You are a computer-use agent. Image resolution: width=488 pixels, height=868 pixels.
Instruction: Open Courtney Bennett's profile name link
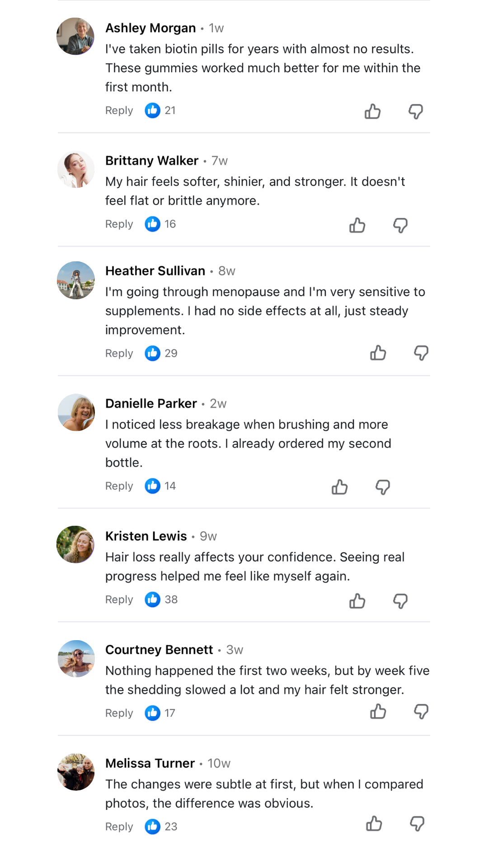(159, 650)
